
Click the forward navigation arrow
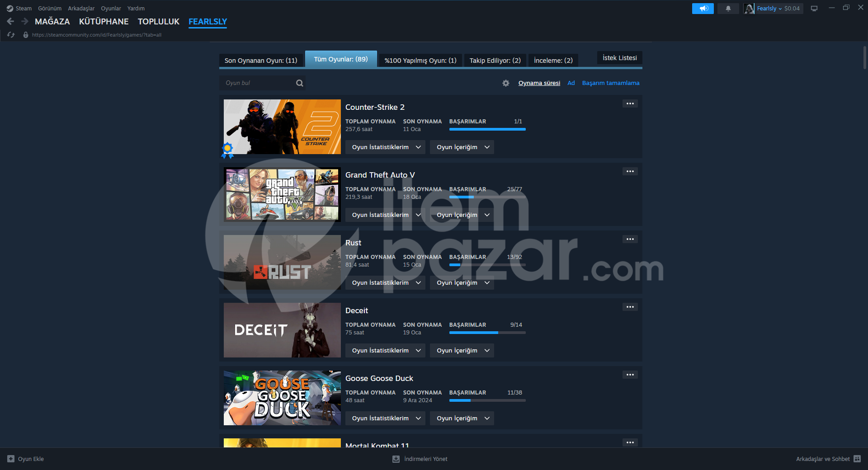point(25,21)
